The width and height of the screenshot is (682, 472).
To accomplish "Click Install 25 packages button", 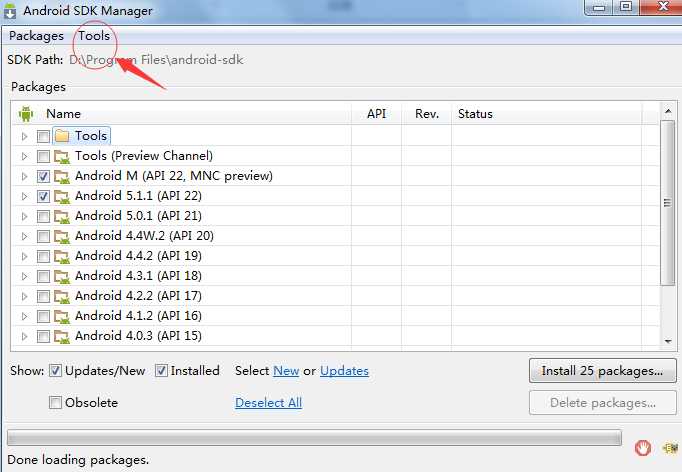I will [602, 371].
